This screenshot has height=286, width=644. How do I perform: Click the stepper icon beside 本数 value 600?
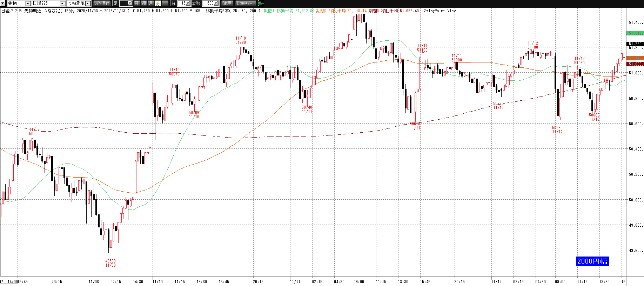[x=216, y=4]
